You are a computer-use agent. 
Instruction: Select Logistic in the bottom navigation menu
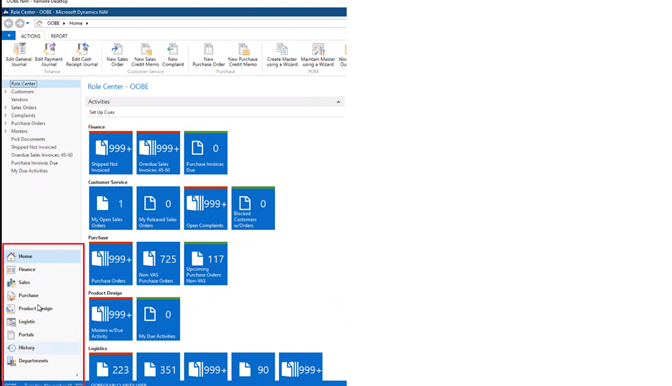(x=42, y=322)
